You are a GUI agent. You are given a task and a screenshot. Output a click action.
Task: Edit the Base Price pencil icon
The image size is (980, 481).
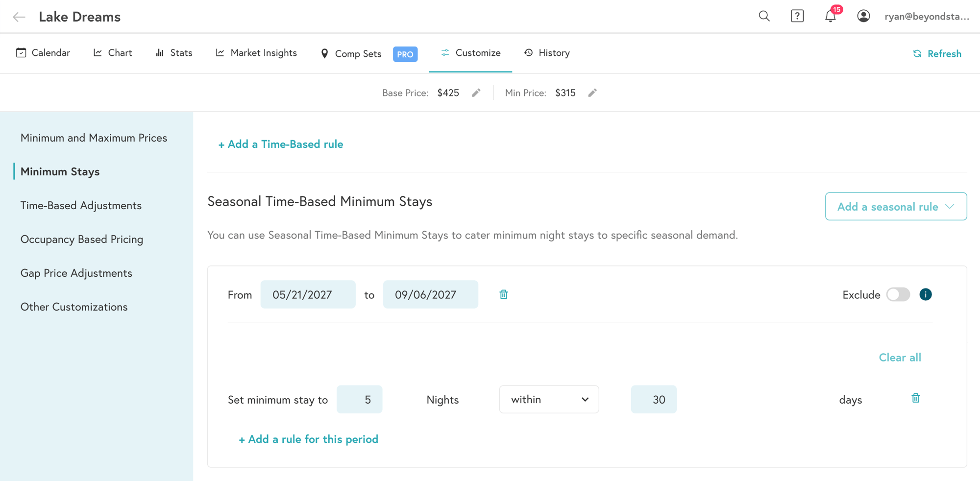coord(476,93)
